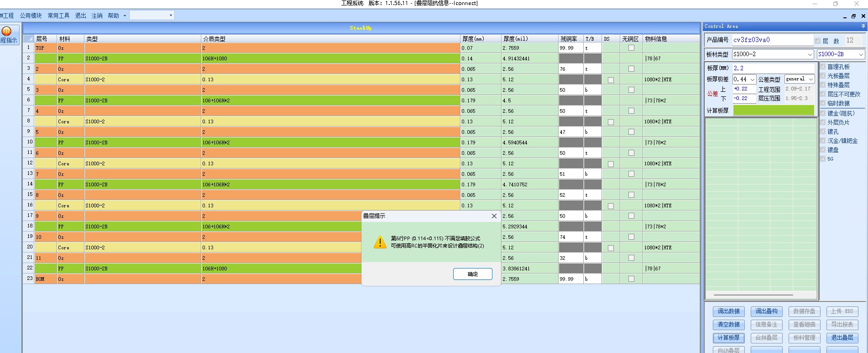This screenshot has height=353, width=868.
Task: Pin the Control Area panel with pushpin icon
Action: point(863,26)
